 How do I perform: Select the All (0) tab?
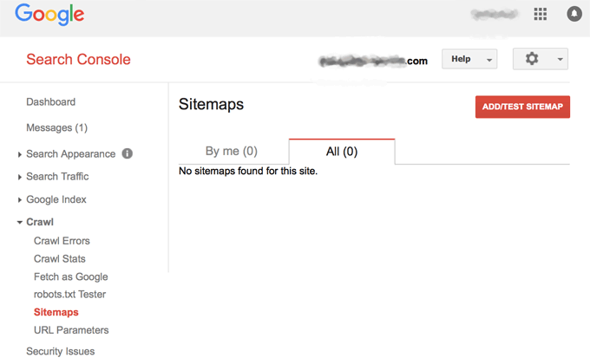pos(342,152)
